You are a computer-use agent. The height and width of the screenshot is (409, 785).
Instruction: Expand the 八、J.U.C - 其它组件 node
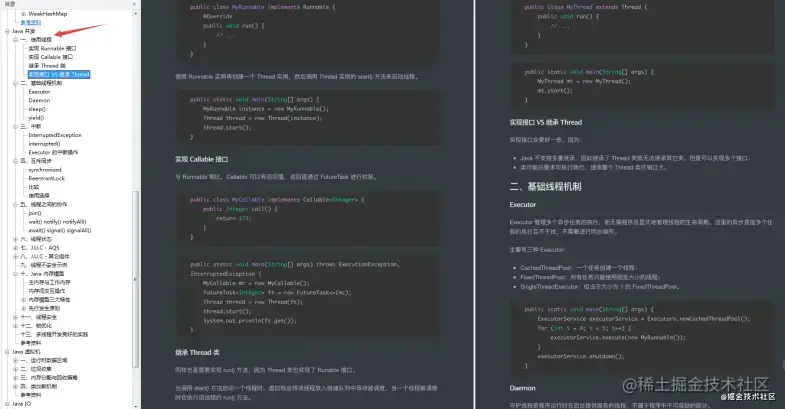click(x=16, y=256)
